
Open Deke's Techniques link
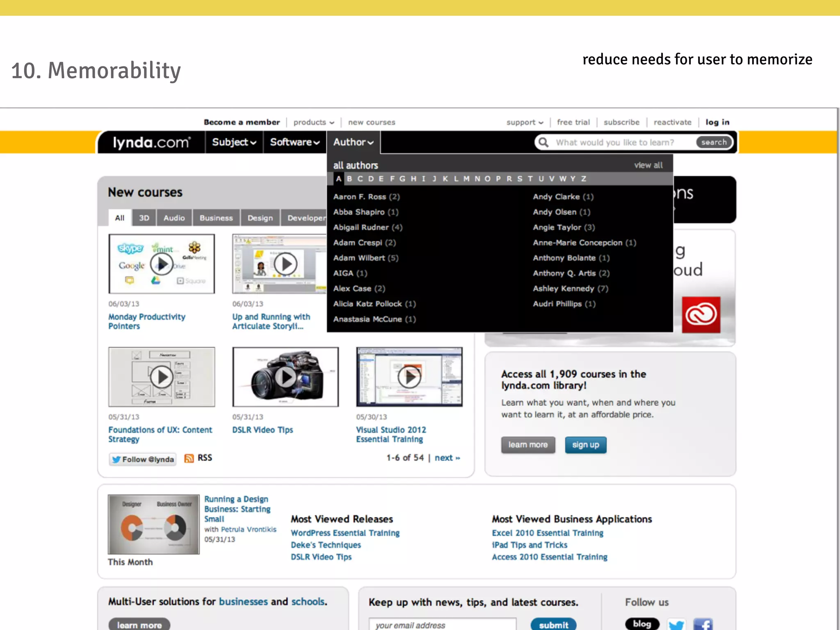click(x=326, y=545)
